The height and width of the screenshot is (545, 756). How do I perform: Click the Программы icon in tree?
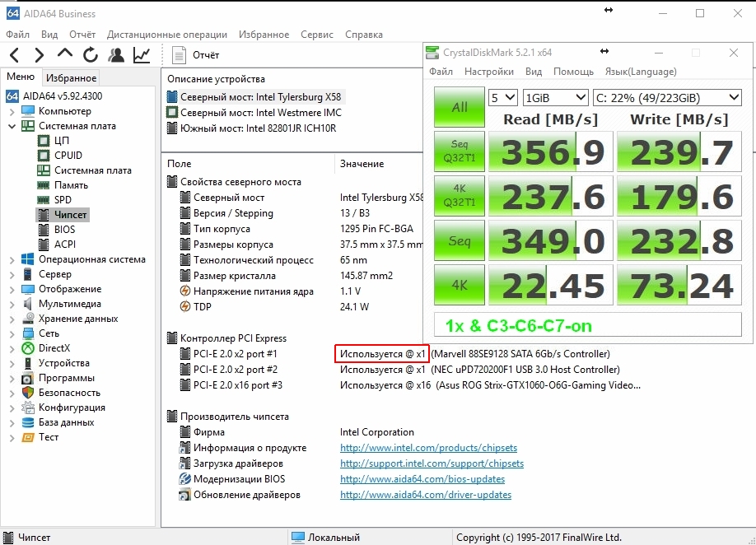coord(28,378)
